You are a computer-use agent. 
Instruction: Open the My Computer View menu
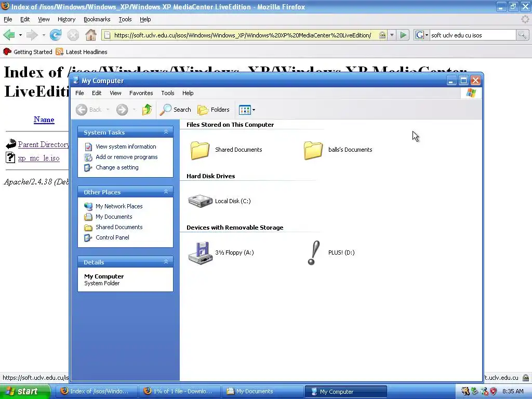(115, 93)
